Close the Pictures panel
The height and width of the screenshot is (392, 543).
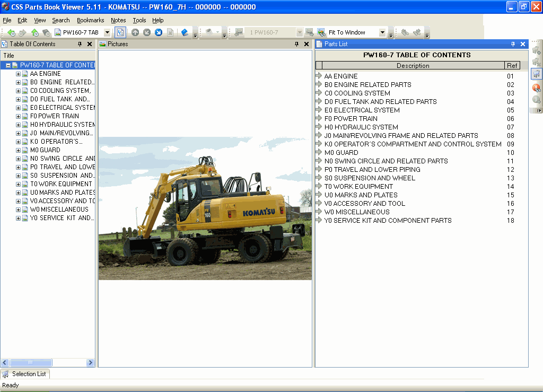tap(306, 44)
